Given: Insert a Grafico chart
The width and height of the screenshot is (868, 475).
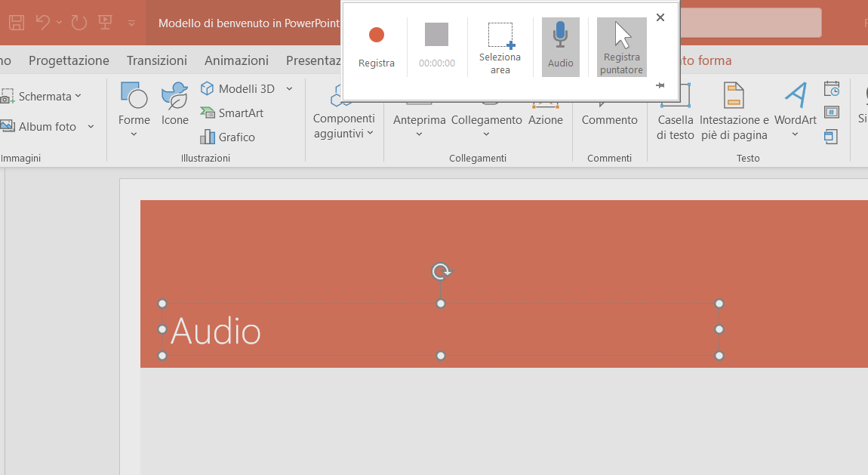Looking at the screenshot, I should (x=229, y=137).
